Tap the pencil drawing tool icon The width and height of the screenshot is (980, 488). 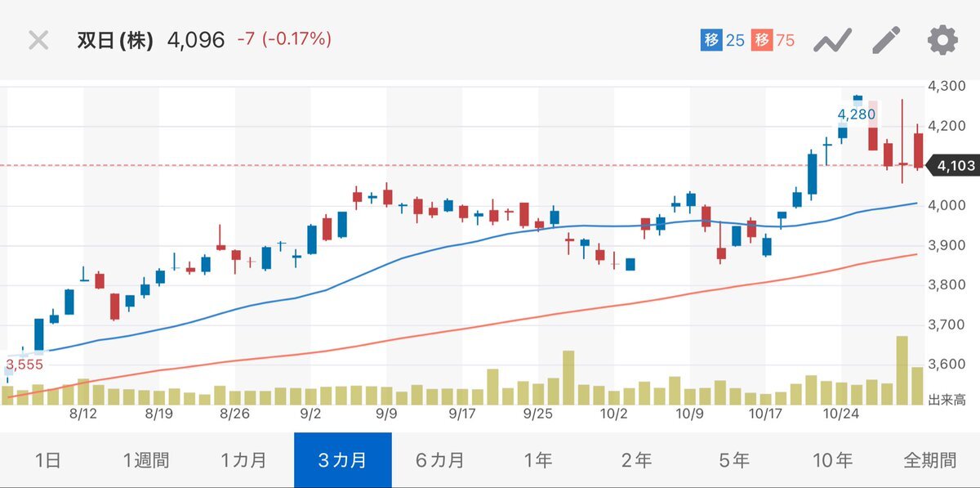tap(885, 39)
